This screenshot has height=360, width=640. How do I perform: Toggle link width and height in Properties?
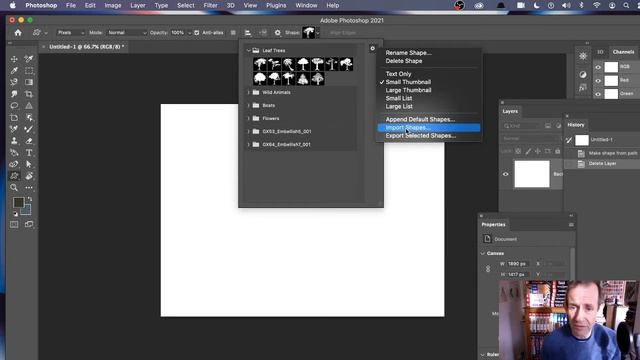point(488,269)
